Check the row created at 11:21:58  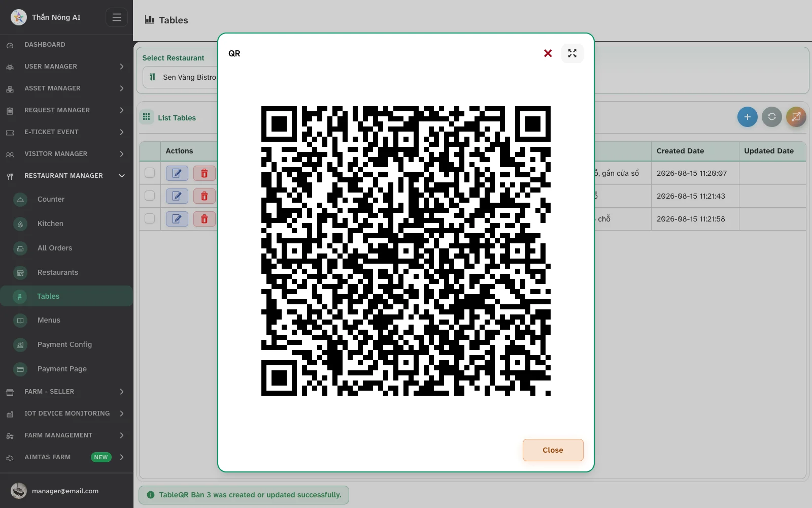150,218
